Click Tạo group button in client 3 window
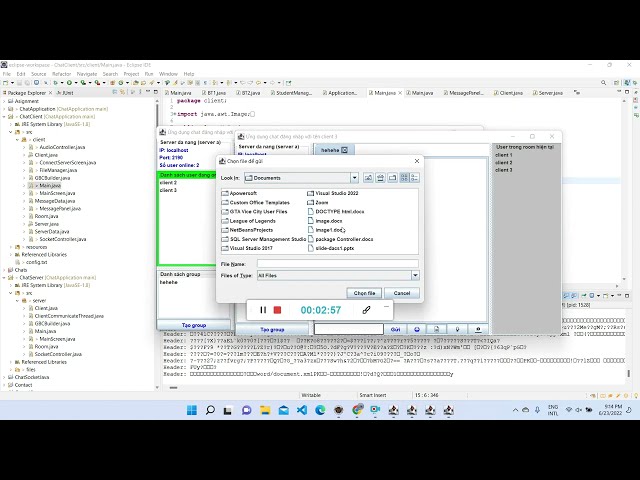This screenshot has width=640, height=480. click(272, 329)
